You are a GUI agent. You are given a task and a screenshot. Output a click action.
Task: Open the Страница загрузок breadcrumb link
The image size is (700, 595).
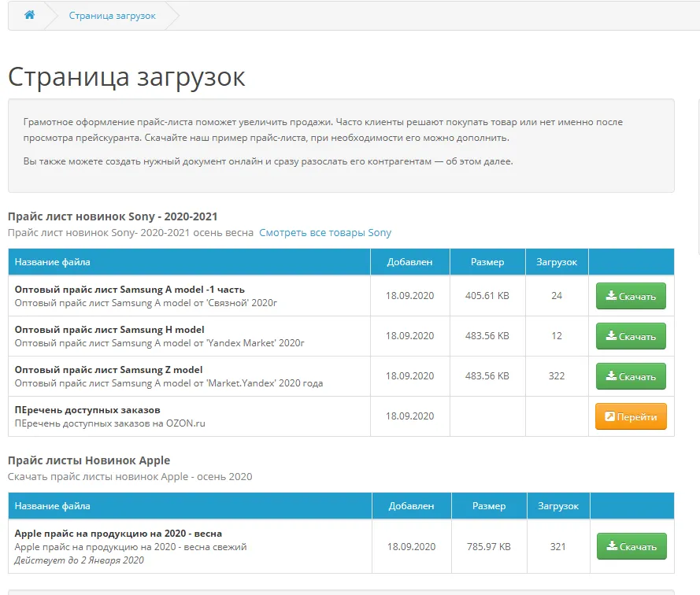tap(112, 16)
